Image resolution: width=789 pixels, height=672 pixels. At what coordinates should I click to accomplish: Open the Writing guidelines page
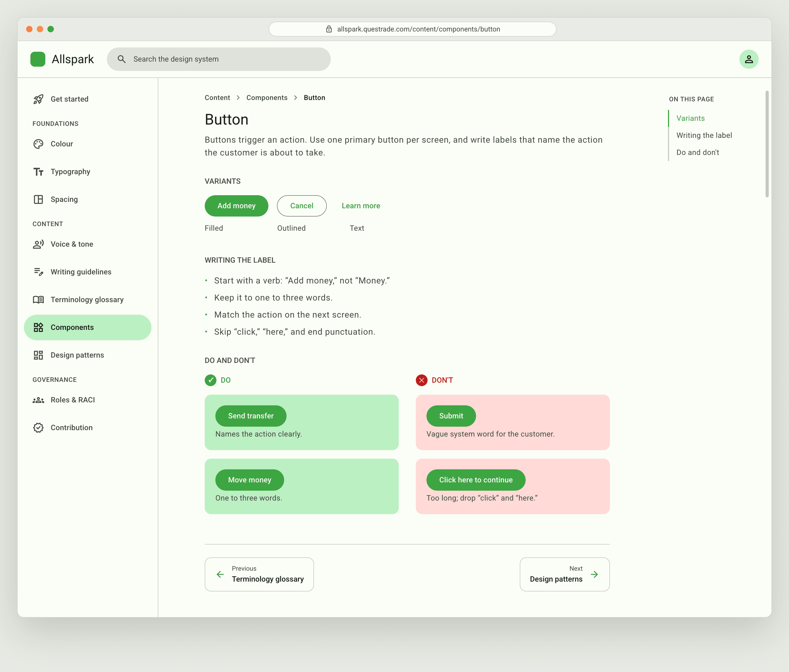(x=88, y=272)
